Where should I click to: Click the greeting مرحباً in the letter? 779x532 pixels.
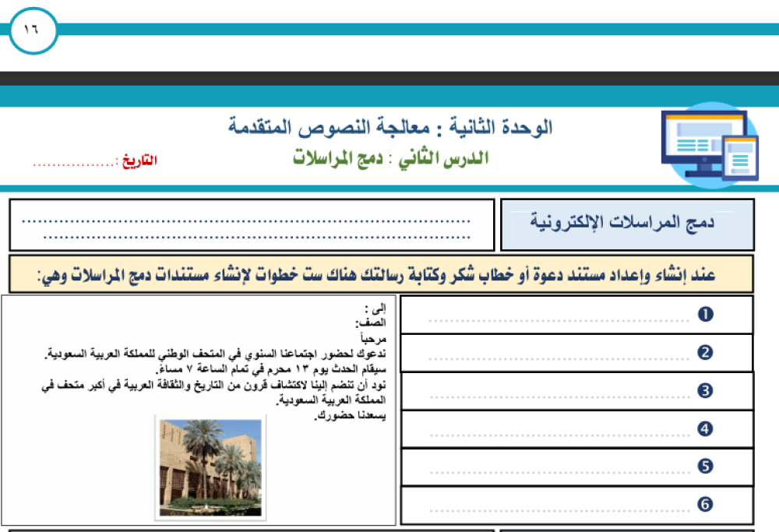tap(374, 339)
